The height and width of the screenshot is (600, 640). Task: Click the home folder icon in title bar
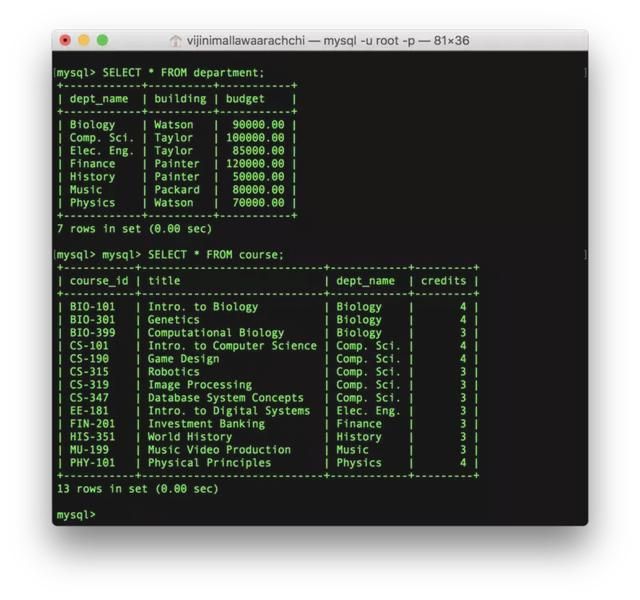pyautogui.click(x=176, y=41)
